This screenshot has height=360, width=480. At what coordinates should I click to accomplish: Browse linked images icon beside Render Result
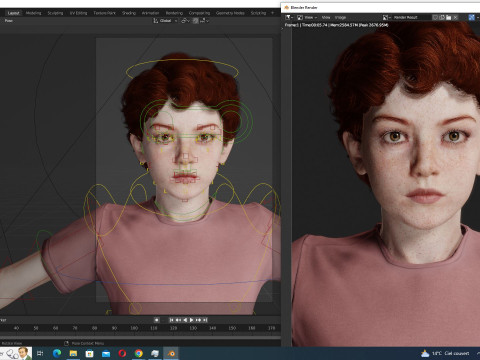(x=387, y=17)
